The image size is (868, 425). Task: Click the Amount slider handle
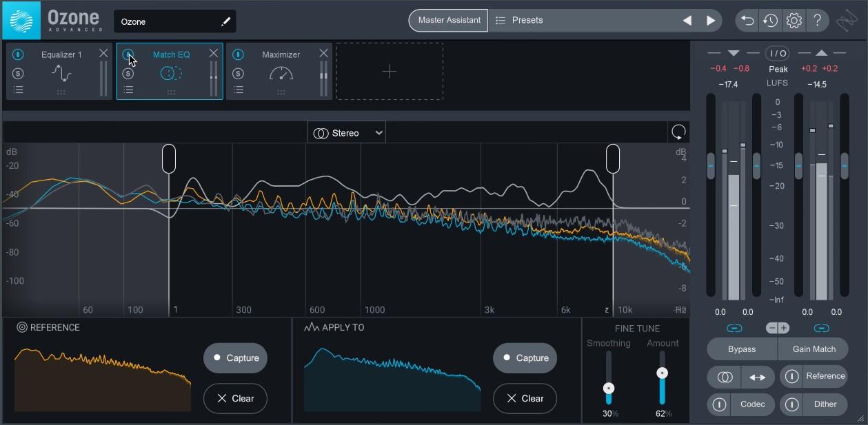tap(662, 373)
